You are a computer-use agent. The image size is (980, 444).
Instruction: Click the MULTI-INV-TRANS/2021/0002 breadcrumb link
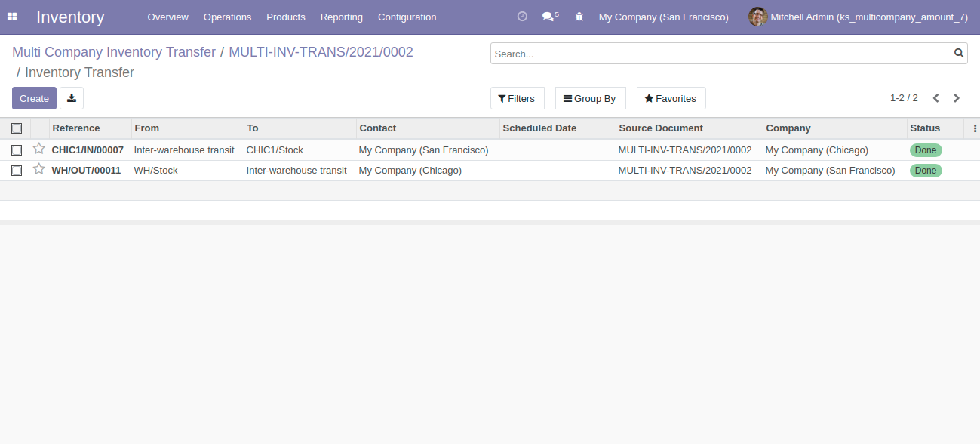point(321,52)
